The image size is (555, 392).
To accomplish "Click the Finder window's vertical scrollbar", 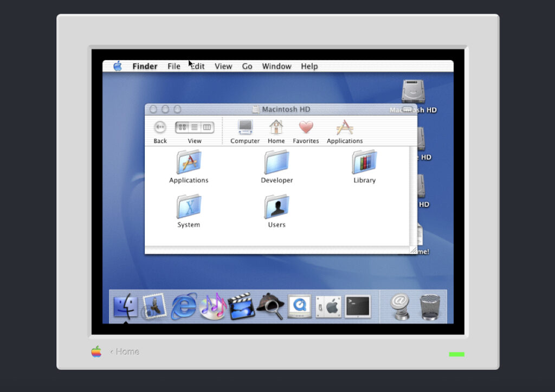I will pyautogui.click(x=413, y=196).
